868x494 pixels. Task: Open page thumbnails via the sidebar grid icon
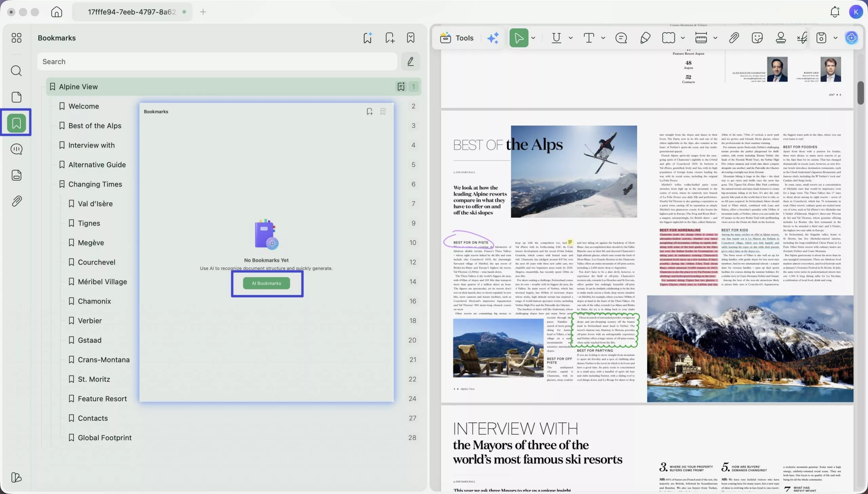(16, 38)
